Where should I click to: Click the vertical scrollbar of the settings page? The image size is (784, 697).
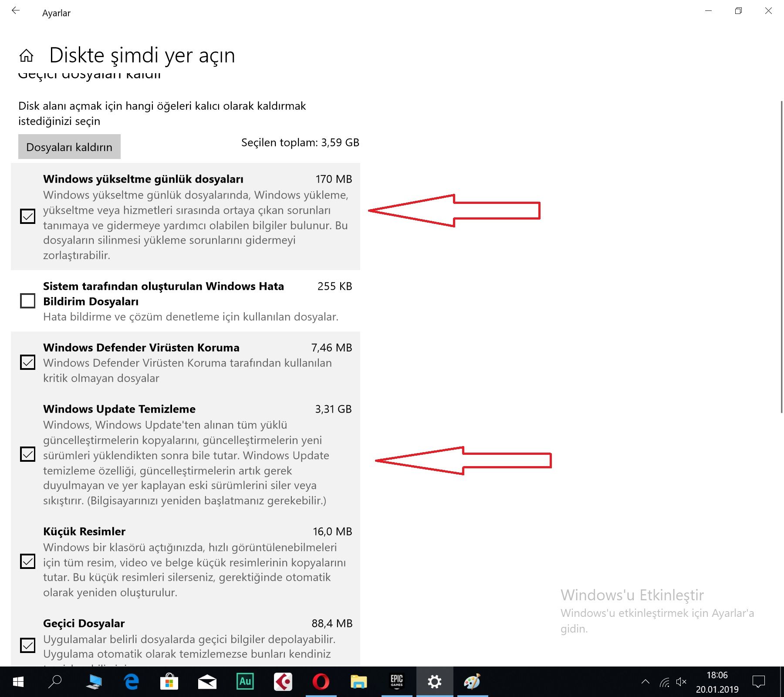[781, 257]
